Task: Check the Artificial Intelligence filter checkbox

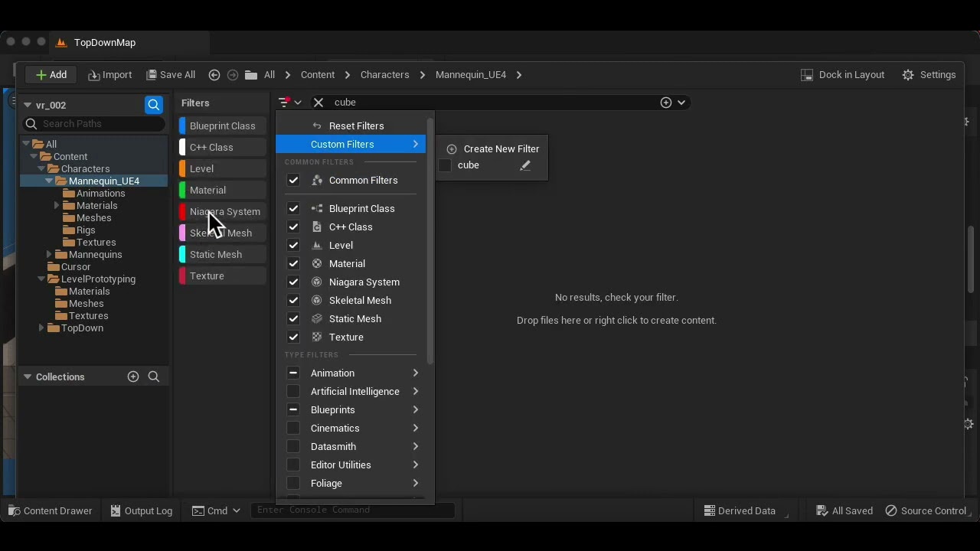Action: [x=293, y=391]
